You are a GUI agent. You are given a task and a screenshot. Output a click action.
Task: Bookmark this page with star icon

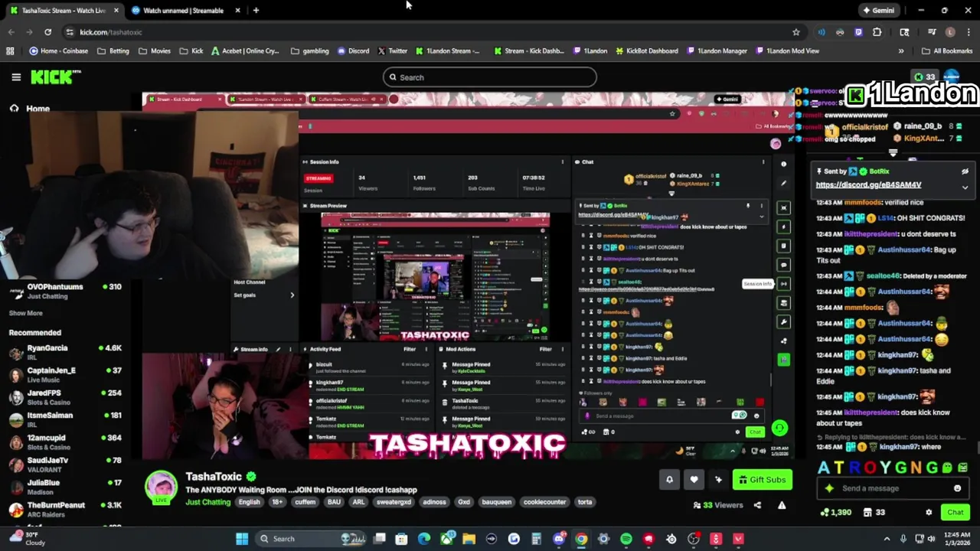[x=796, y=32]
